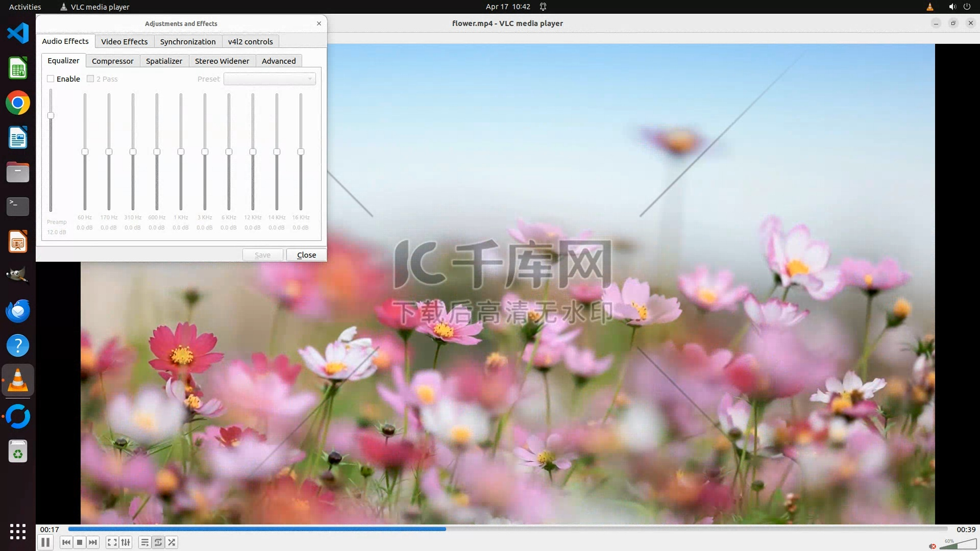Enable the equalizer checkbox

(x=51, y=79)
